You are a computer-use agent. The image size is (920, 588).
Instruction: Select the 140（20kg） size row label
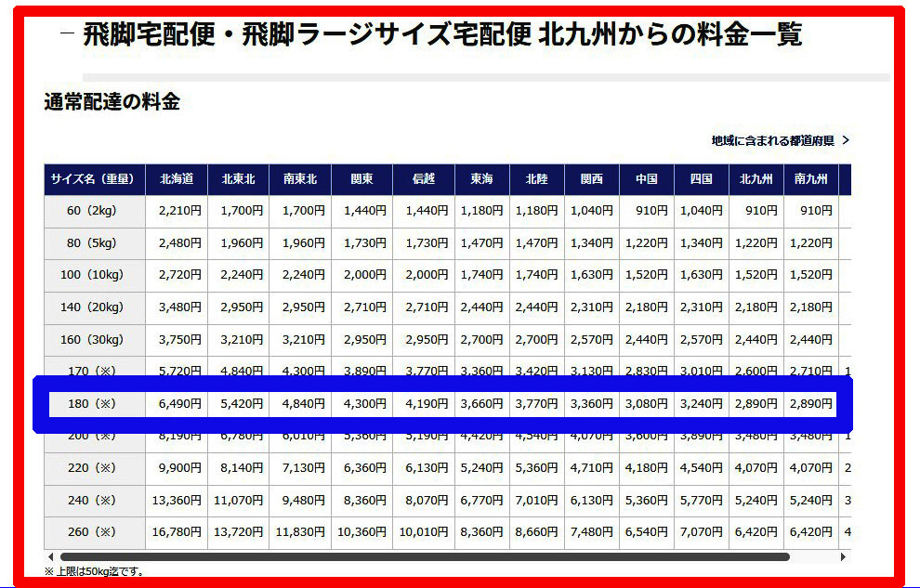(x=95, y=307)
